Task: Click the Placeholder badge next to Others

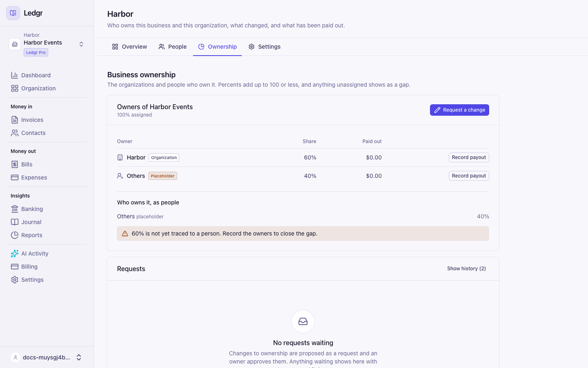Action: coord(163,176)
